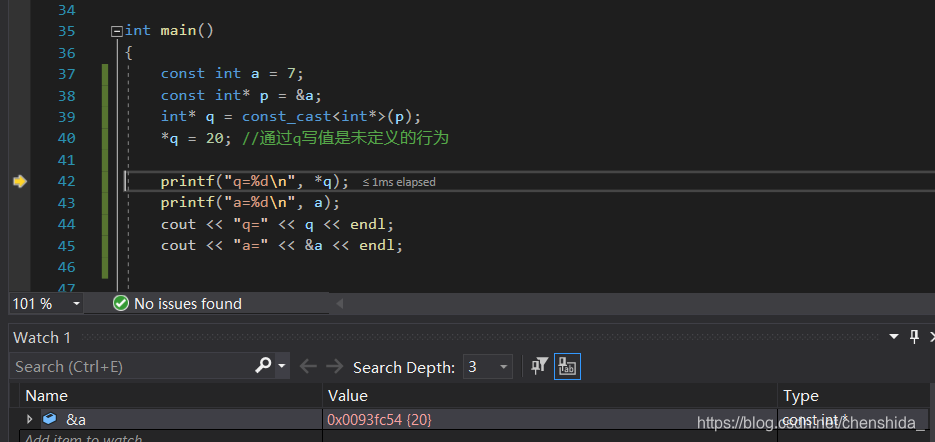Go to next search result arrow
Viewport: 935px width, 442px height.
coord(335,366)
